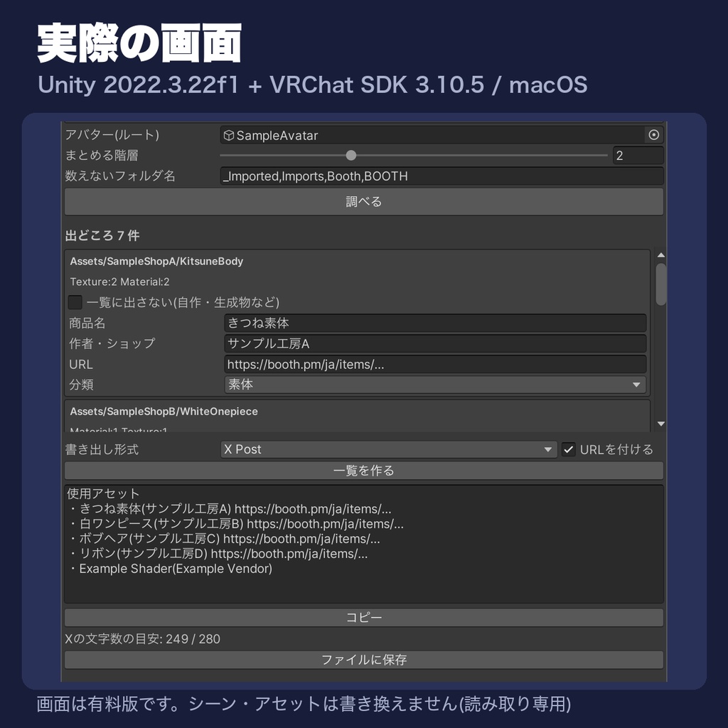
Task: Click the SampleAvatar object field
Action: [x=441, y=135]
